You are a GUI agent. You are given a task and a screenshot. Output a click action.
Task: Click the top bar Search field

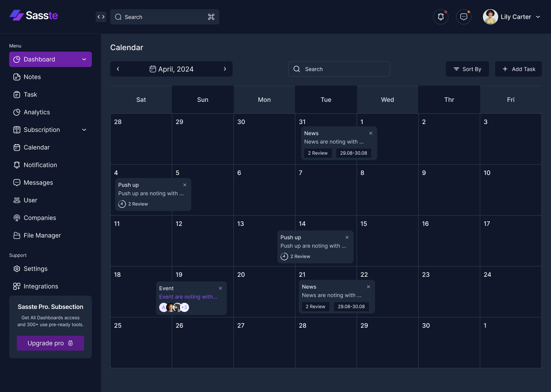pyautogui.click(x=165, y=17)
